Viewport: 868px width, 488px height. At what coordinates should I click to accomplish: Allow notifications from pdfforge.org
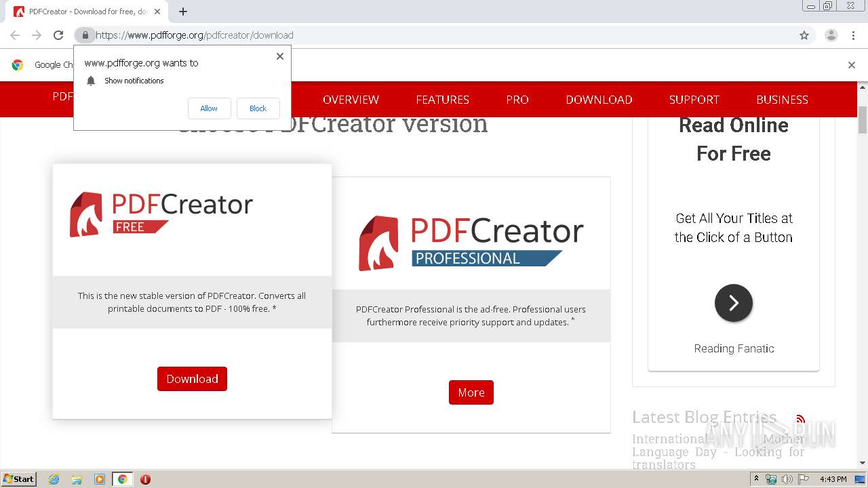coord(209,108)
